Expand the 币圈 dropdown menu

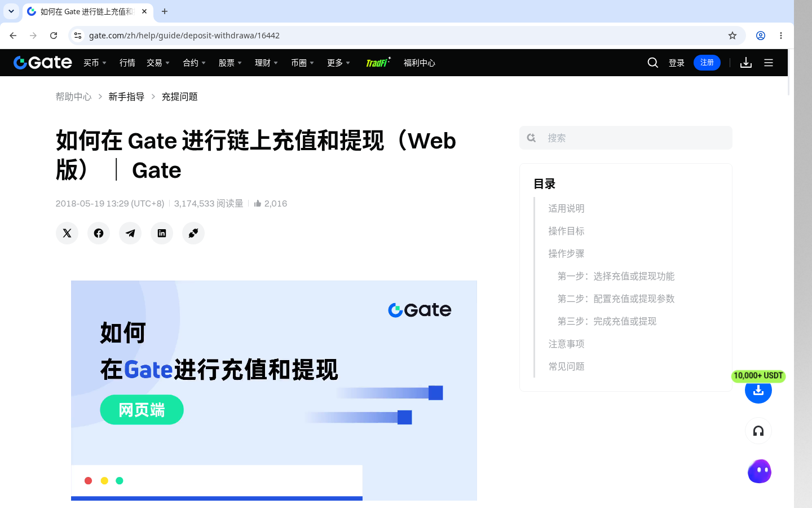coord(302,63)
